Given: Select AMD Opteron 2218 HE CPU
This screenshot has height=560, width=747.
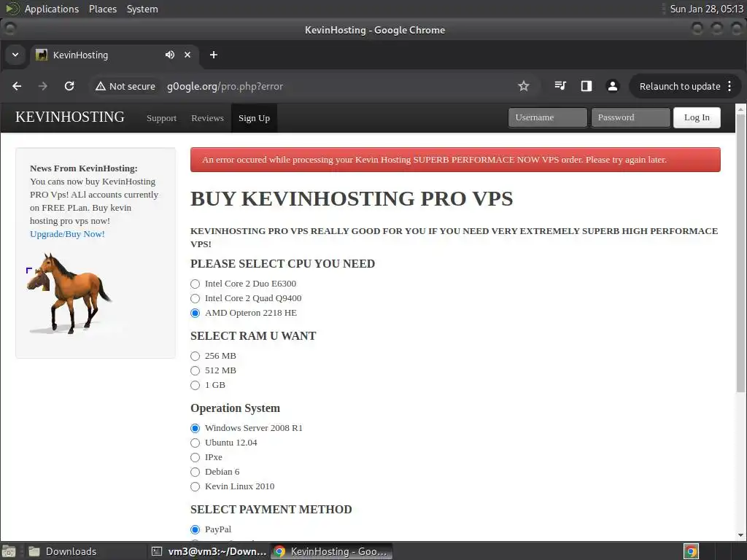Looking at the screenshot, I should point(195,313).
